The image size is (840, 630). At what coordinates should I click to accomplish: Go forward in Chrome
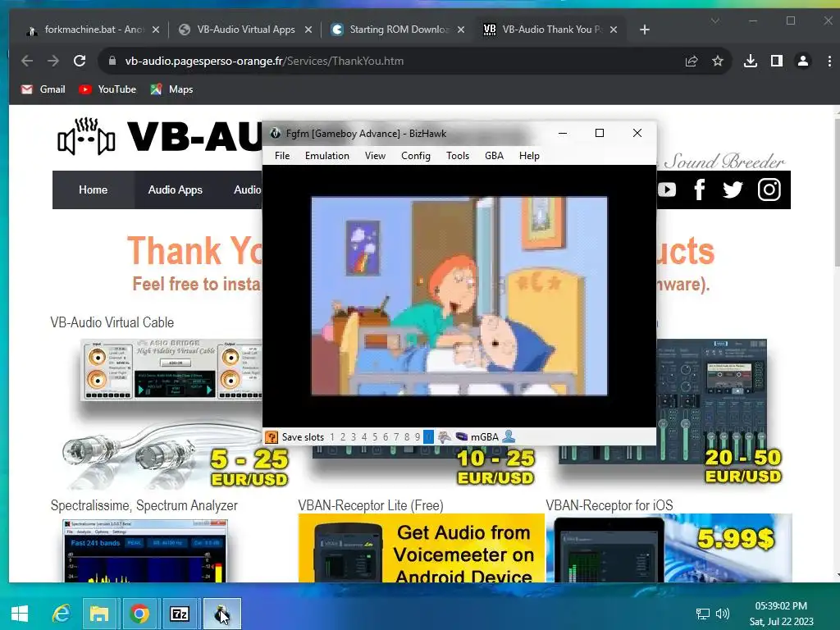point(53,61)
